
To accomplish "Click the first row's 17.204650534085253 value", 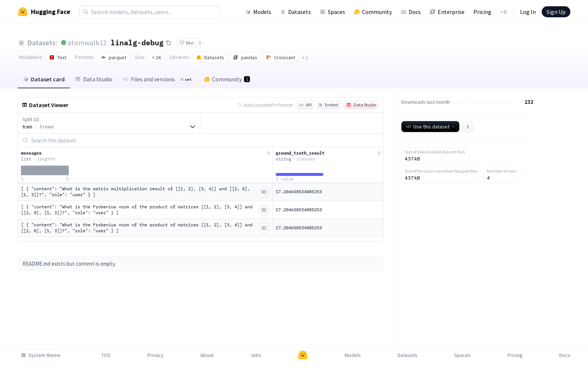I will pos(299,192).
